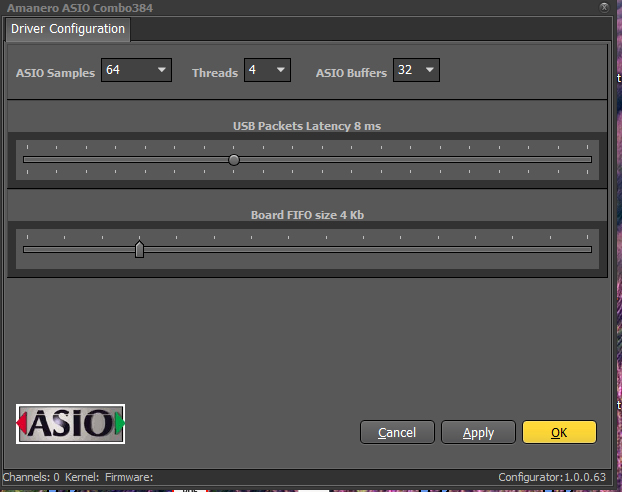Click the 'ASIO Samples' label
622x492 pixels.
(56, 73)
